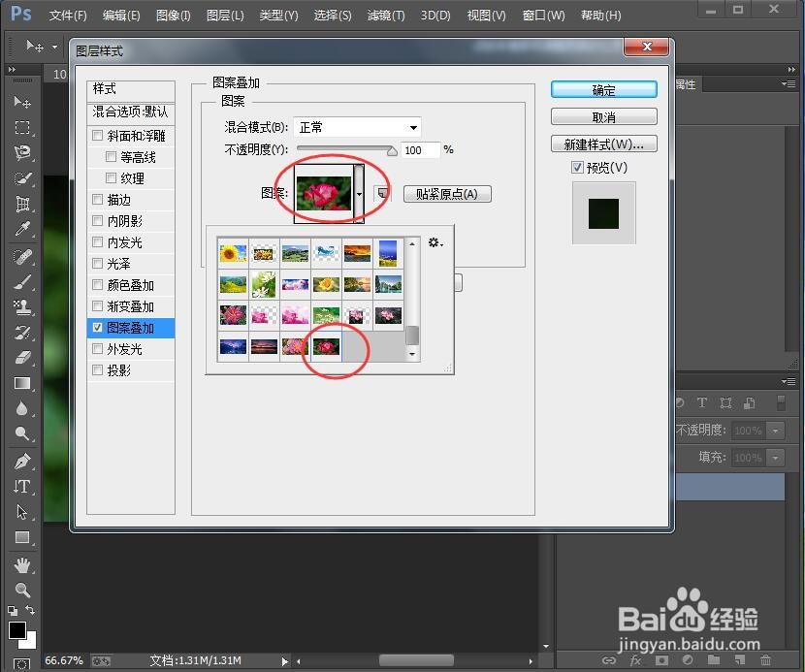Image resolution: width=805 pixels, height=672 pixels.
Task: Open the 编辑(E) menu
Action: pos(121,16)
